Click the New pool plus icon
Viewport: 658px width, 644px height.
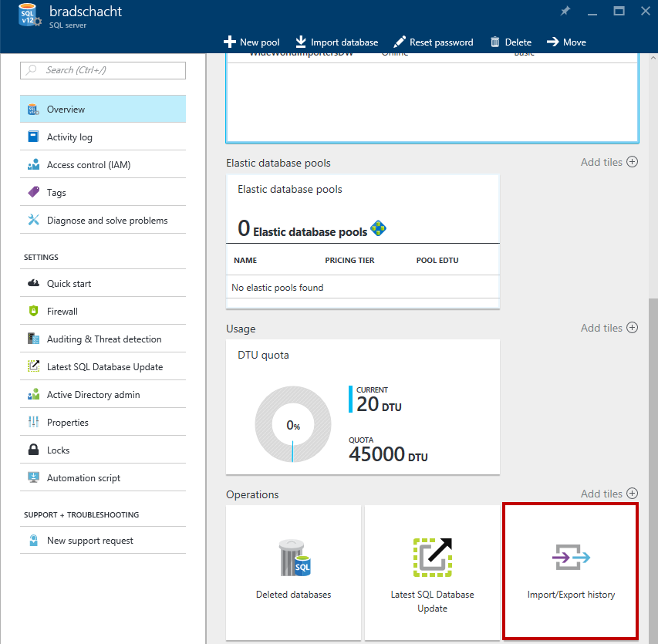coord(230,42)
